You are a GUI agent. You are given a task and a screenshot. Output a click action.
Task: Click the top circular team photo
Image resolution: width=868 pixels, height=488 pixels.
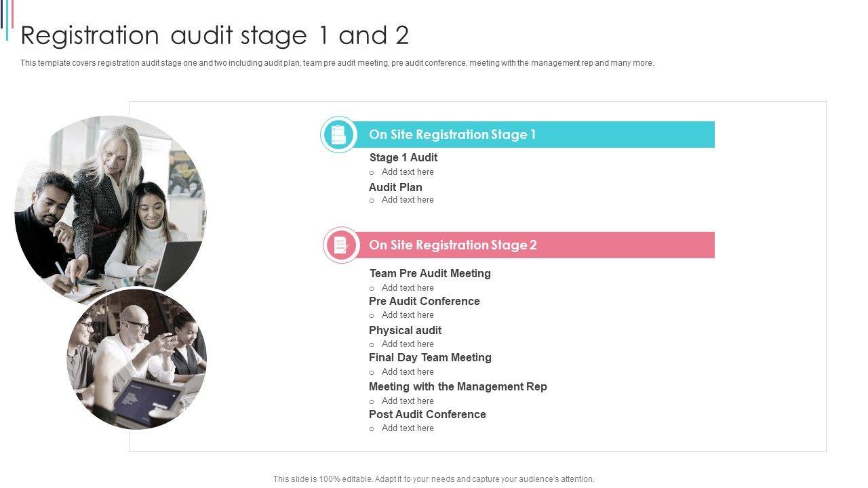110,203
